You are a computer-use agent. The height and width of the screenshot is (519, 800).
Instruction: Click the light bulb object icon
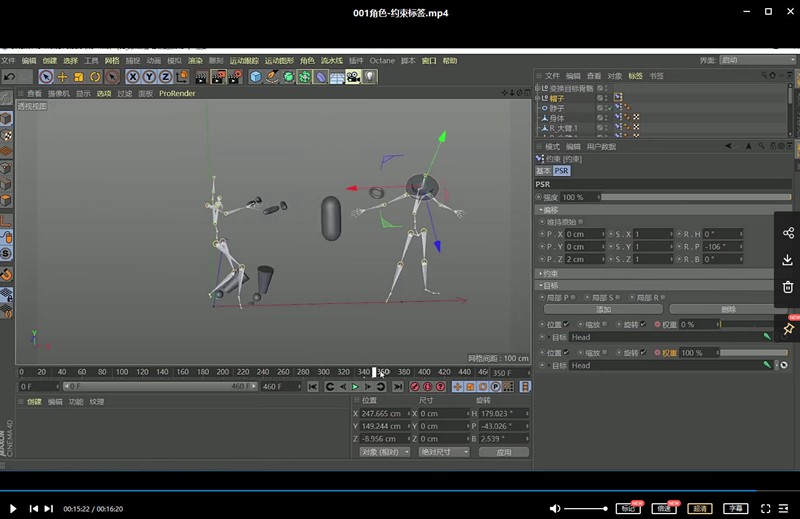(370, 77)
